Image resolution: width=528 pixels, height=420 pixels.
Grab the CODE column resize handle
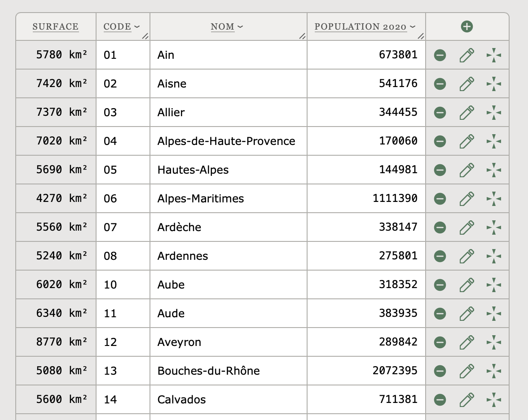(145, 36)
